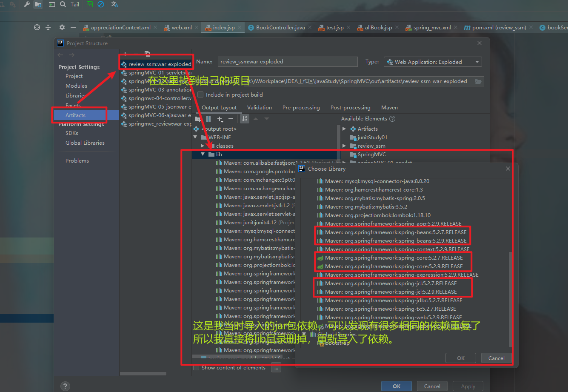Click Cancel in the Project Structure dialog
568x392 pixels.
click(x=432, y=386)
